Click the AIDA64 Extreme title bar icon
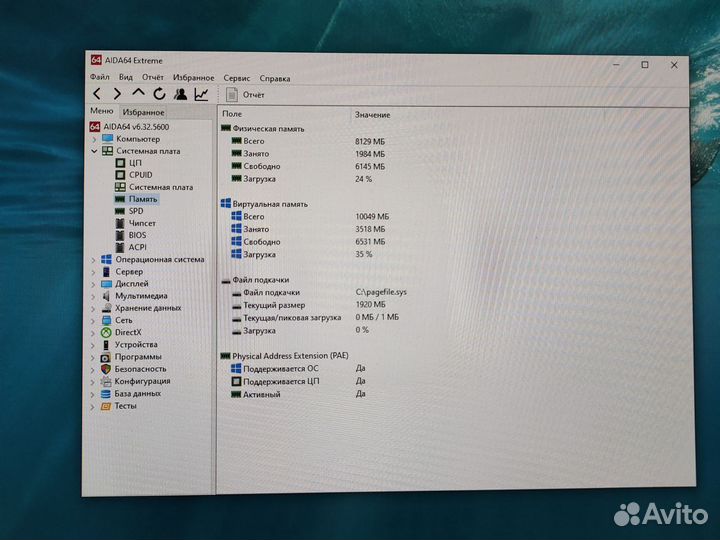The height and width of the screenshot is (540, 720). [x=96, y=60]
